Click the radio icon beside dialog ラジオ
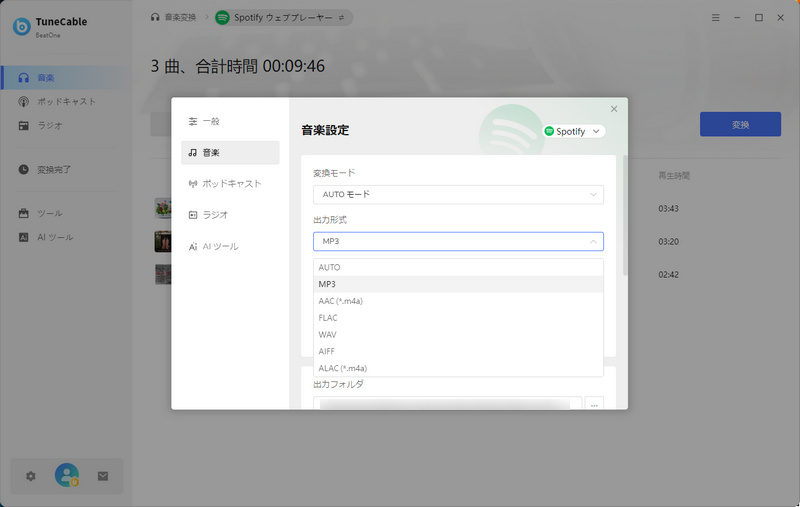Viewport: 800px width, 507px height. (192, 215)
